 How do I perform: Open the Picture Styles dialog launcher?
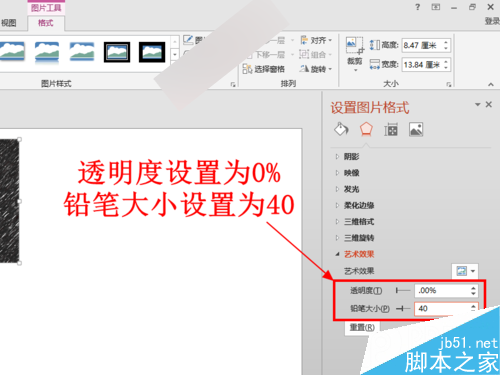pos(233,85)
